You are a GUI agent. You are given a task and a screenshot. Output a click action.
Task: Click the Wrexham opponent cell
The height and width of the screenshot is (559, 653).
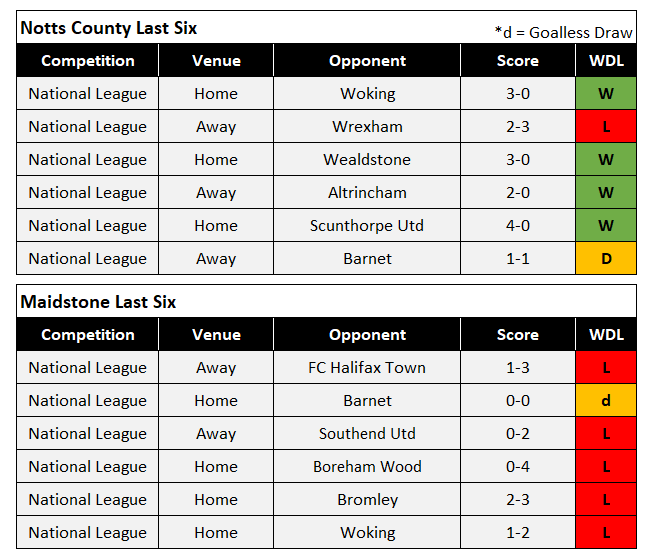tap(367, 127)
